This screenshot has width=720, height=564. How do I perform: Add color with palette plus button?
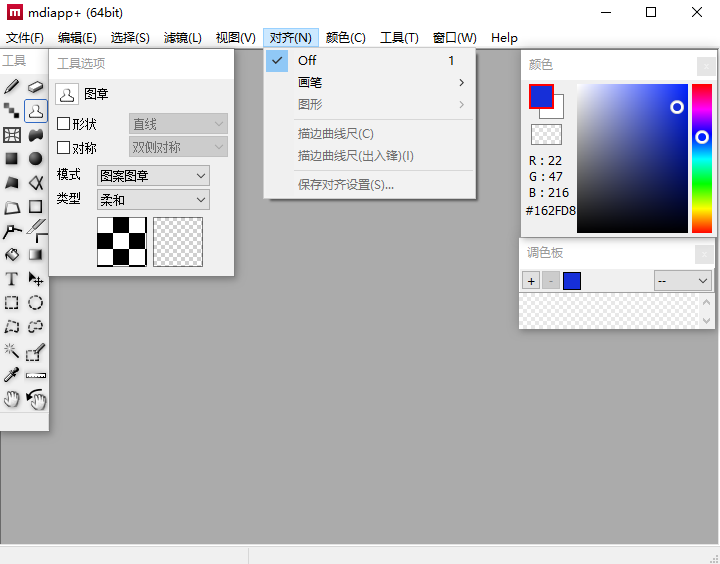tap(531, 281)
